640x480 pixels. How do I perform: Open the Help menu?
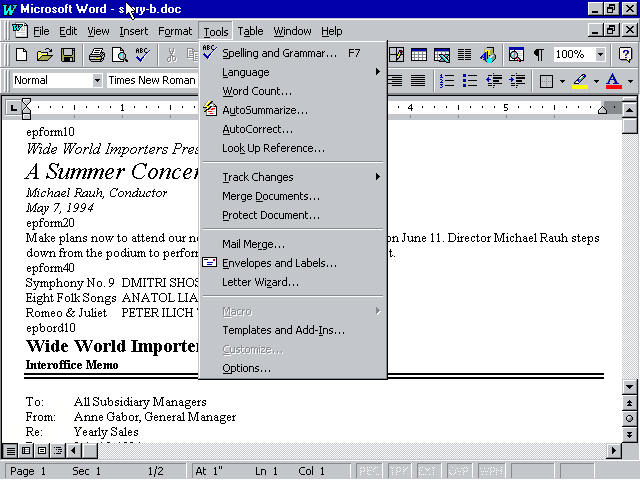331,31
